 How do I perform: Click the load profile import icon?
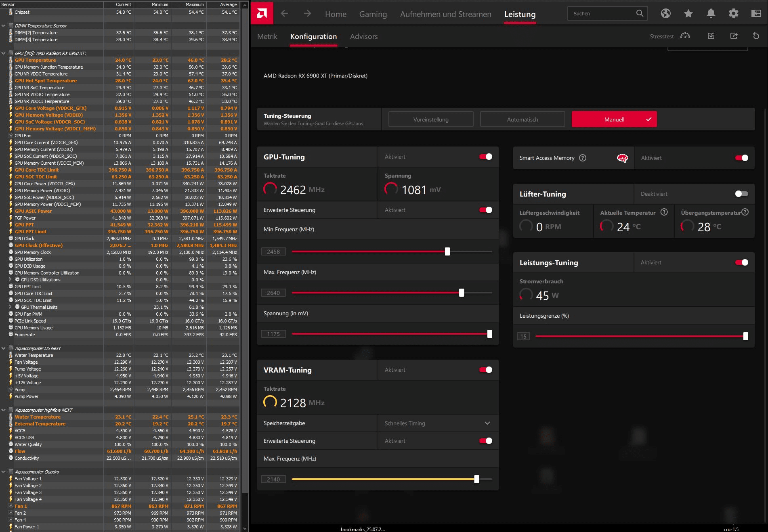click(711, 36)
